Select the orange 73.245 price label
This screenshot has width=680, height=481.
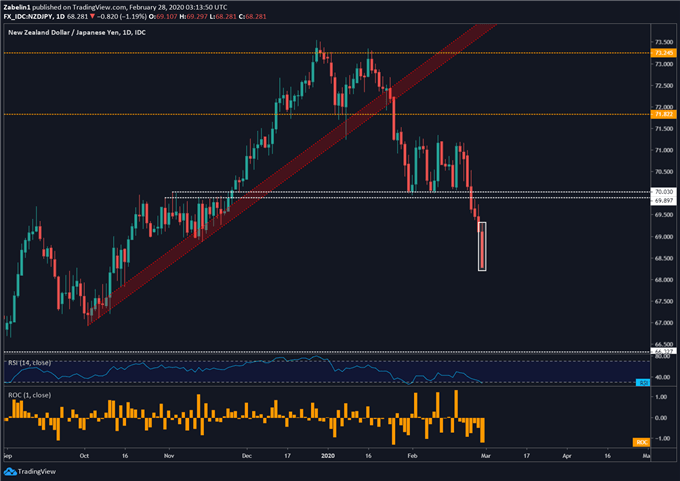click(664, 53)
